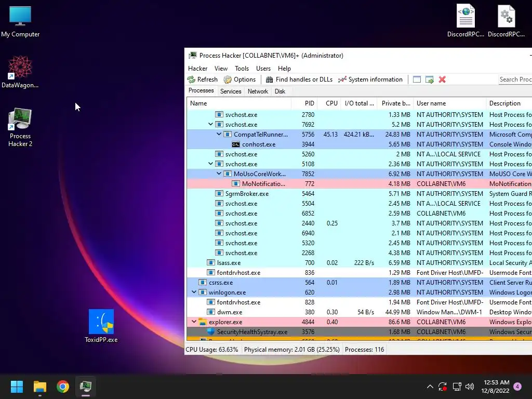Viewport: 532px width, 399px height.
Task: Select the lsass.exe process row
Action: point(360,262)
